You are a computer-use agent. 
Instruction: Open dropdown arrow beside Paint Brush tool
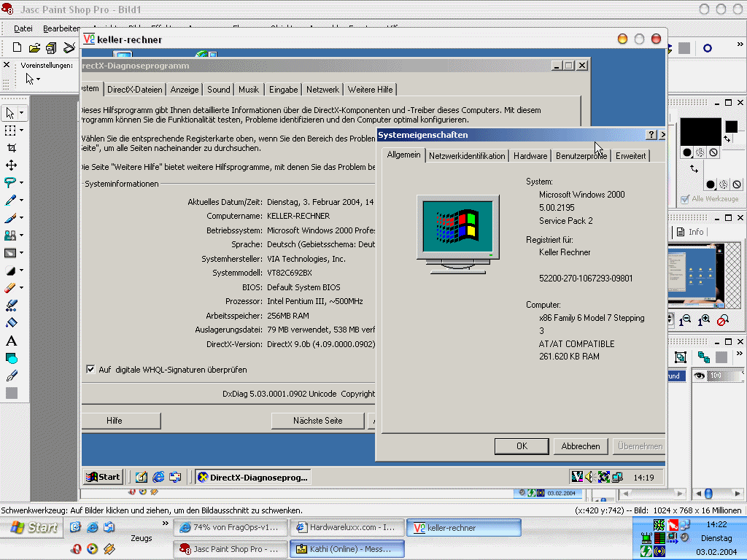(x=21, y=217)
